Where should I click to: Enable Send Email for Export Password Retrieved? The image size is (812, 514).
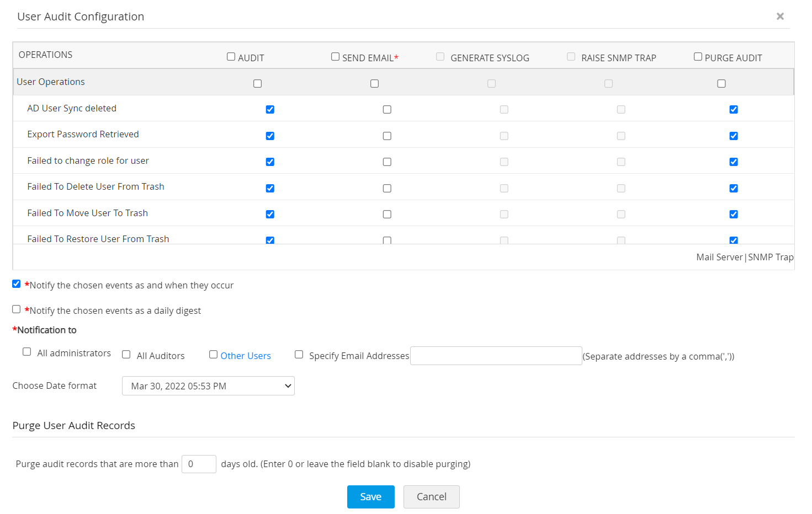[x=387, y=136]
